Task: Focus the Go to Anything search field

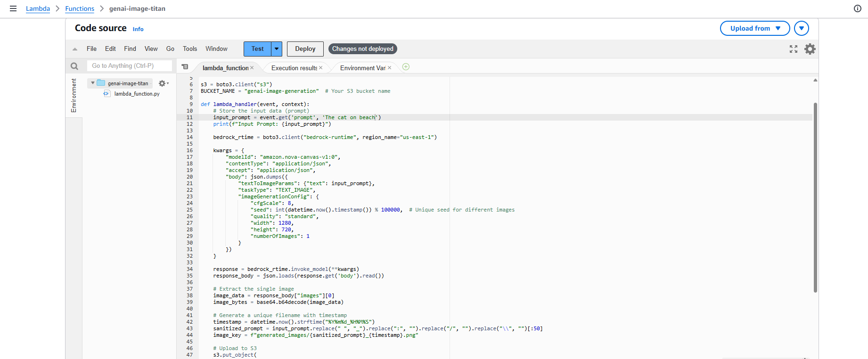Action: (x=130, y=66)
